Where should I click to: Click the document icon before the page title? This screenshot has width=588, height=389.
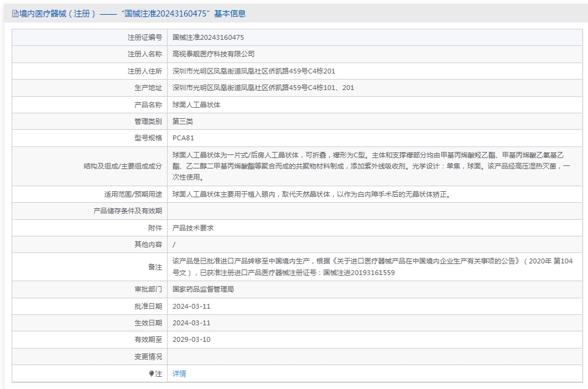click(15, 14)
